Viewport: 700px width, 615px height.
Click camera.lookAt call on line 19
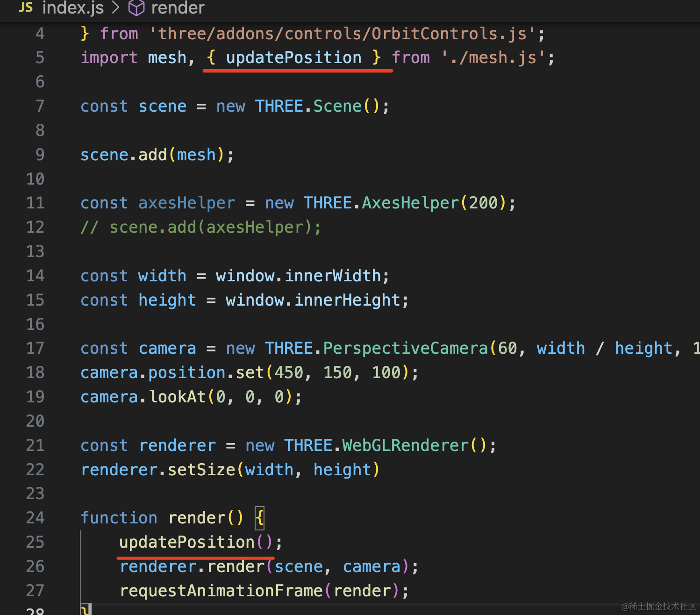191,397
